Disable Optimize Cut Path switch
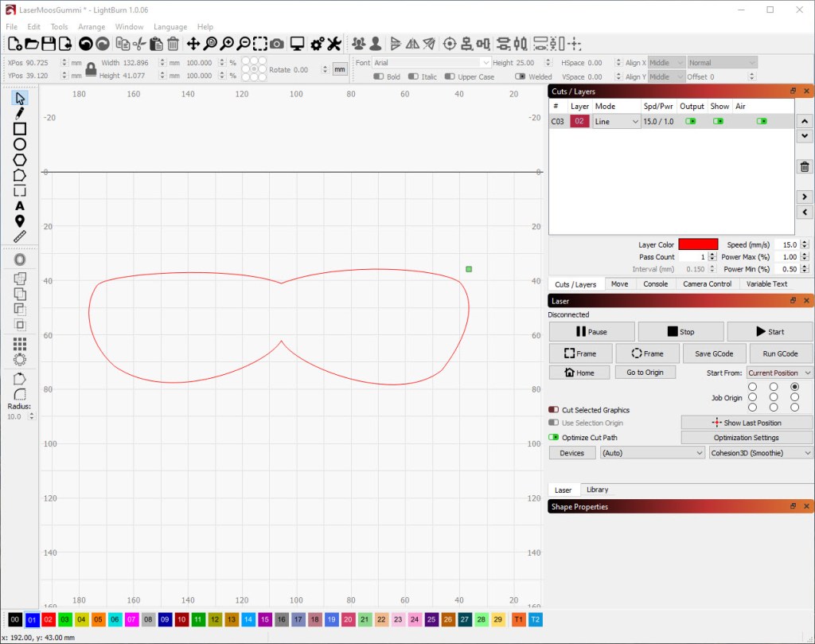815x644 pixels. point(554,438)
